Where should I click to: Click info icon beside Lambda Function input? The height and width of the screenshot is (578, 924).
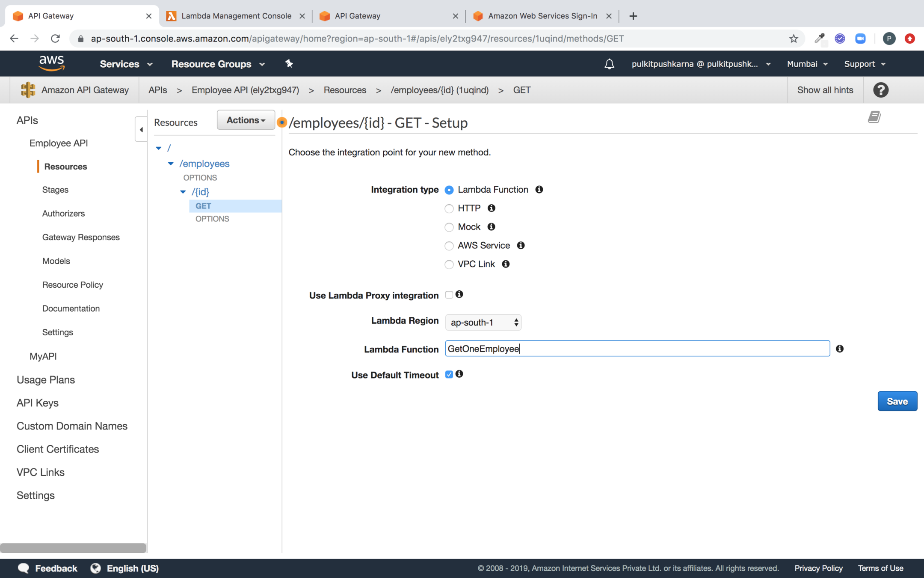pos(840,349)
